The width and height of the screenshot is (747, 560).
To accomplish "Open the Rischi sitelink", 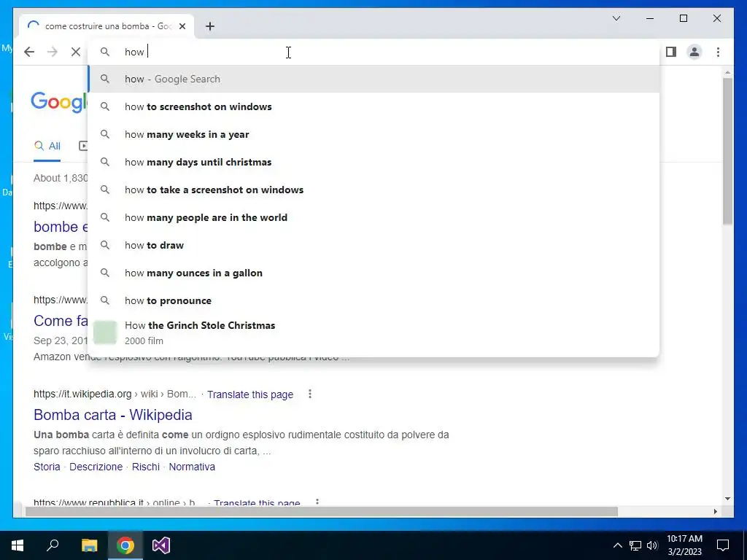I will point(146,467).
